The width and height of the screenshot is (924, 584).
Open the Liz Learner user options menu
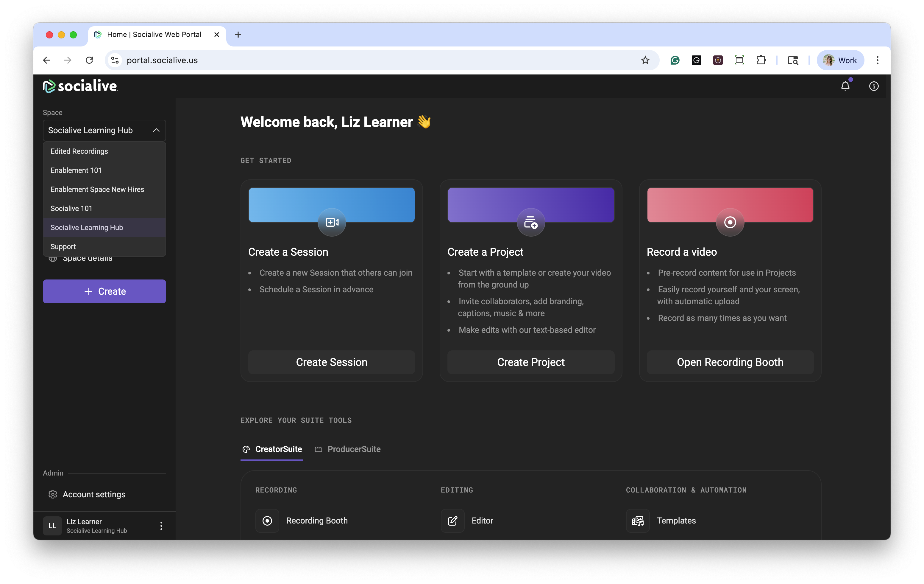(x=161, y=526)
